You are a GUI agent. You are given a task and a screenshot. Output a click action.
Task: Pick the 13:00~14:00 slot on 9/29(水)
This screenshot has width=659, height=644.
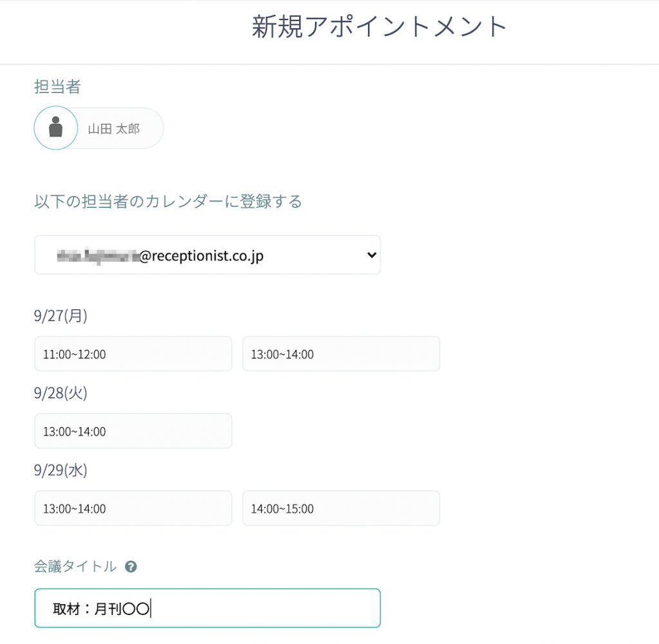(133, 508)
